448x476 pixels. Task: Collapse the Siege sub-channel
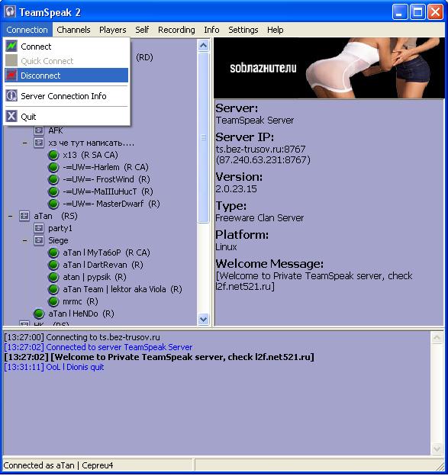coord(25,240)
